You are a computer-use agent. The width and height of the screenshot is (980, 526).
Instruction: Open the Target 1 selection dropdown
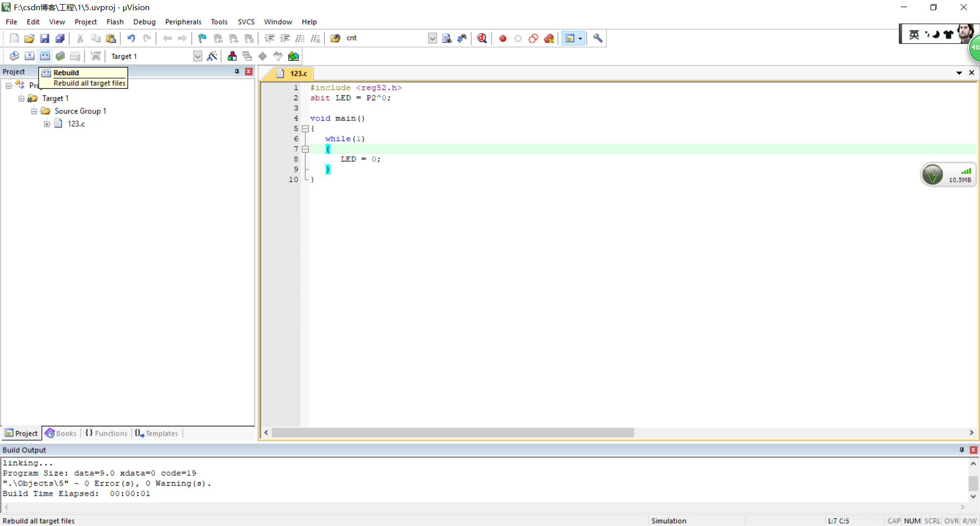[198, 56]
